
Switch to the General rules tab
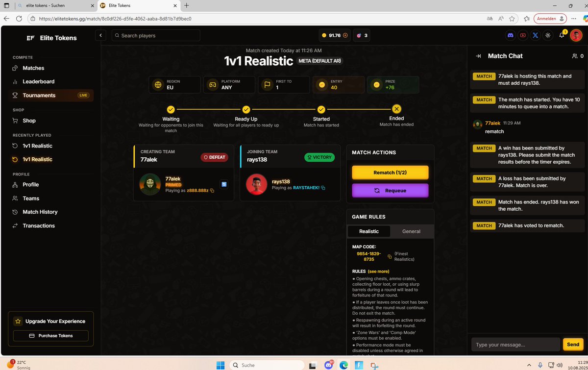[x=411, y=231]
